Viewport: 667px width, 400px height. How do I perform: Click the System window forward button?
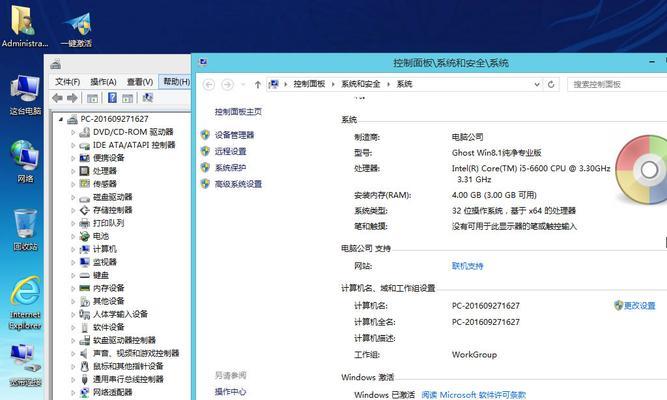coord(228,85)
